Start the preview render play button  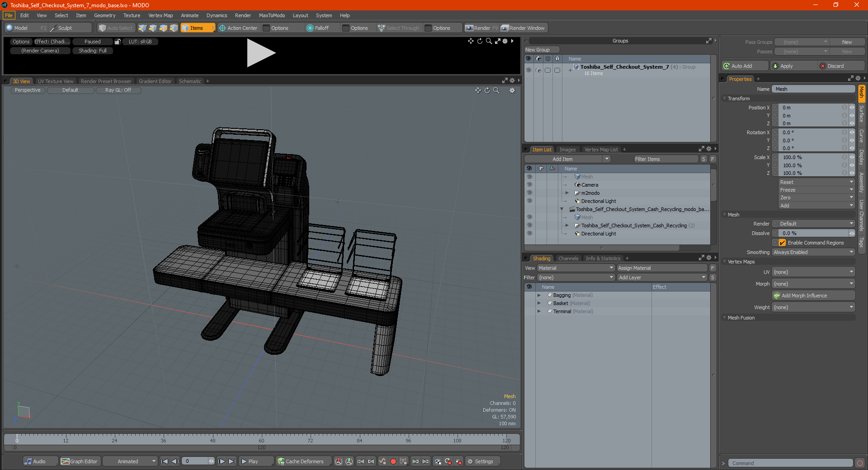point(261,53)
